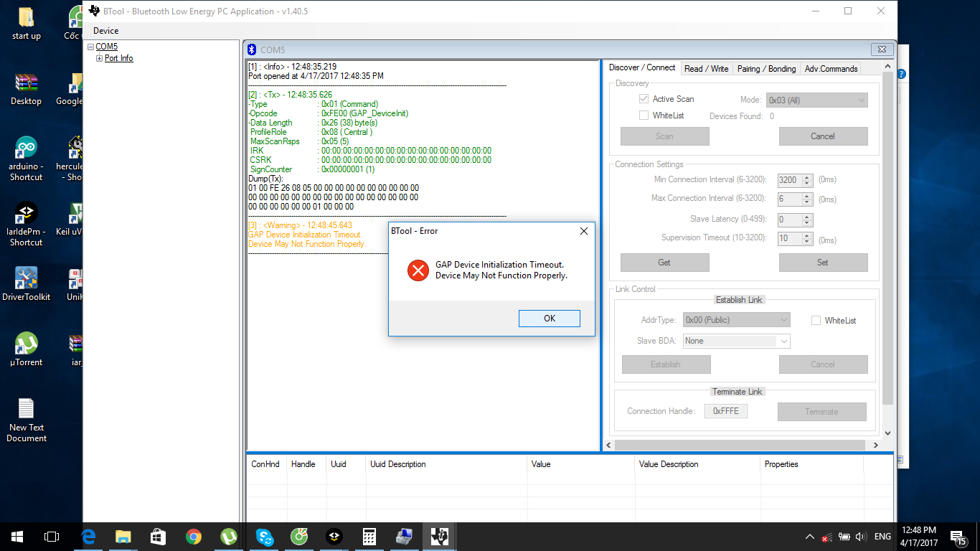Enable the Discovery WhiteList checkbox

[x=644, y=116]
